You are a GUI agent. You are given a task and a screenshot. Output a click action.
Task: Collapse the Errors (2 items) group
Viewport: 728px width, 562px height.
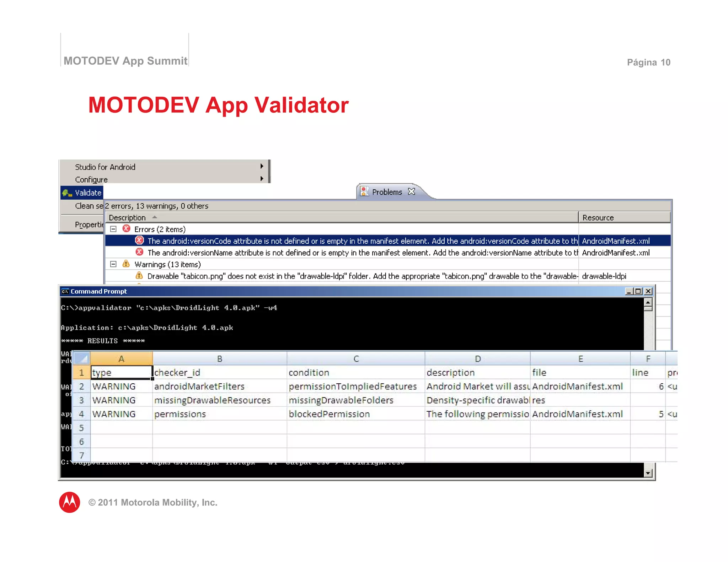113,229
